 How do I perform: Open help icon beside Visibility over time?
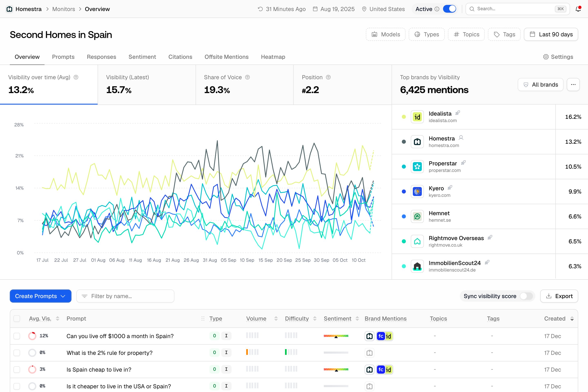(76, 77)
